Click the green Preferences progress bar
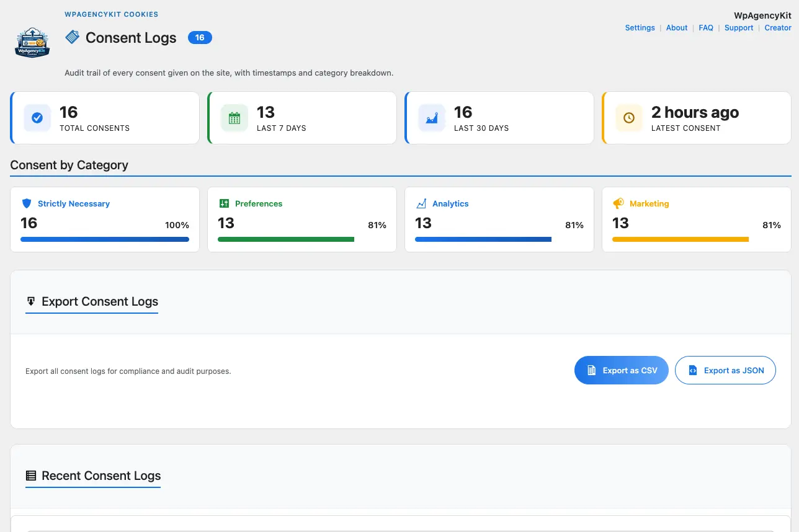The height and width of the screenshot is (532, 799). tap(286, 239)
